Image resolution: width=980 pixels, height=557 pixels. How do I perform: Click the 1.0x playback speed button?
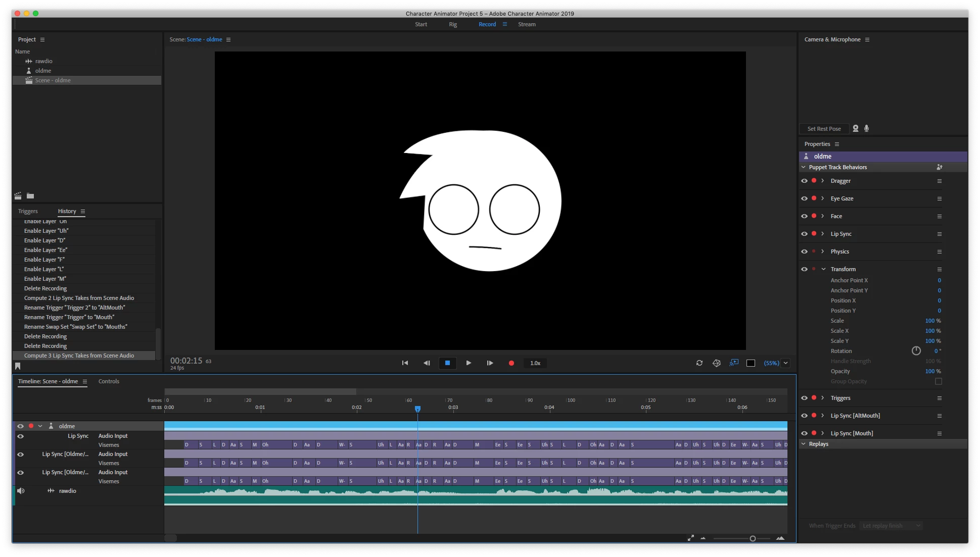535,363
